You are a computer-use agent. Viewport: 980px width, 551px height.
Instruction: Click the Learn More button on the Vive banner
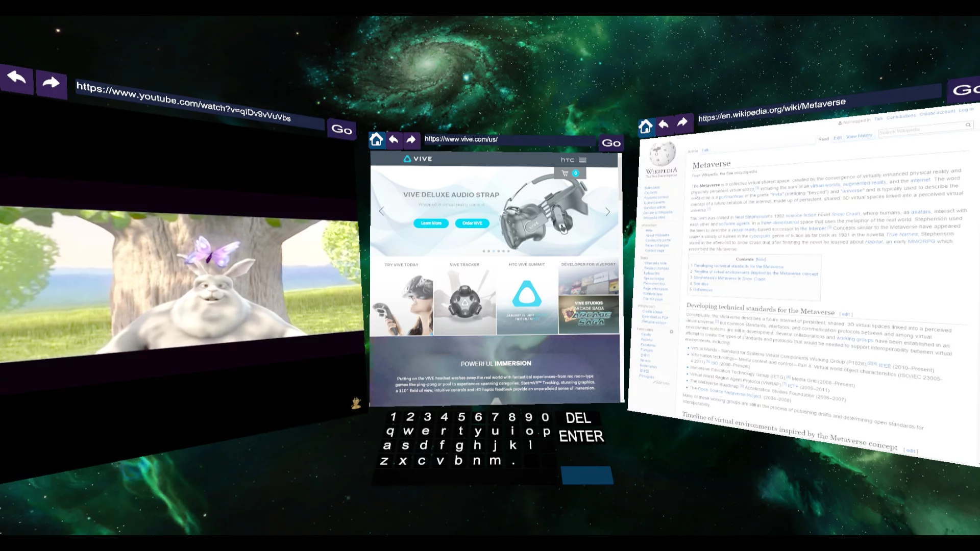[x=431, y=223]
